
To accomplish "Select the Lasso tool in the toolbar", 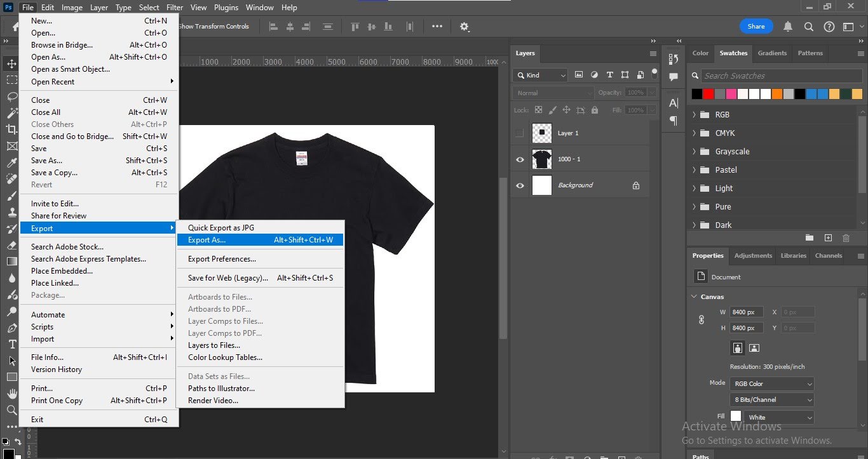I will (11, 96).
